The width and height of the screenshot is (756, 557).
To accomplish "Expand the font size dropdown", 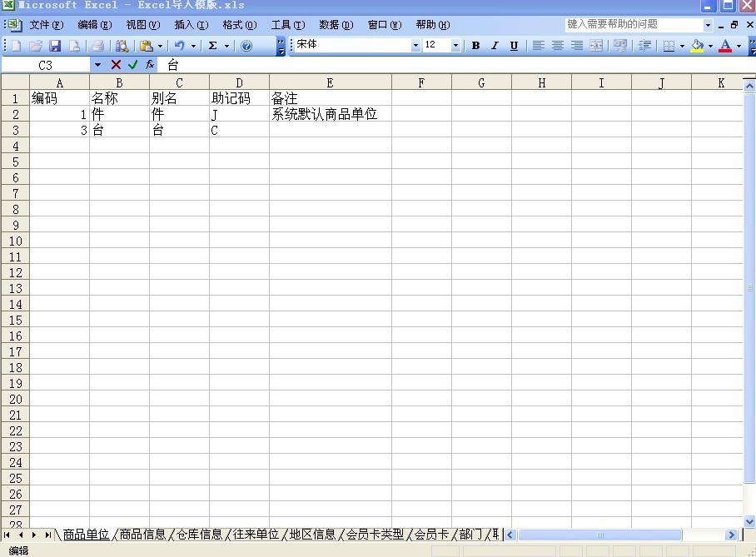I will pyautogui.click(x=455, y=46).
